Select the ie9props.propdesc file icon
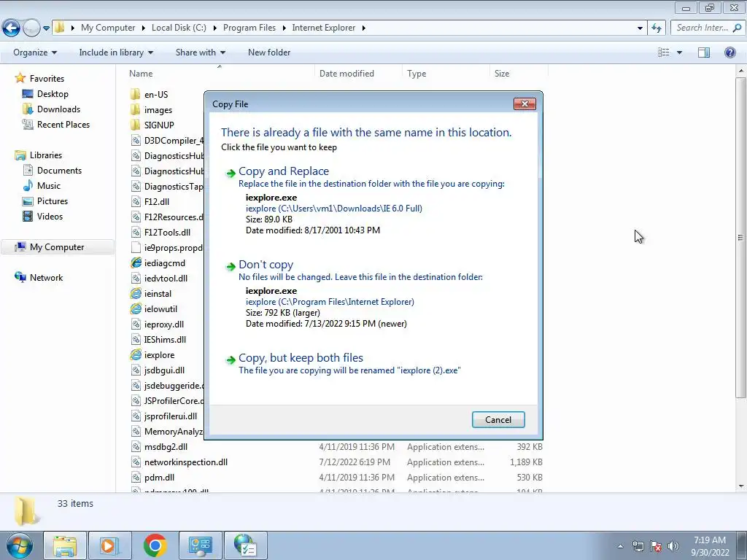The width and height of the screenshot is (747, 560). tap(136, 248)
